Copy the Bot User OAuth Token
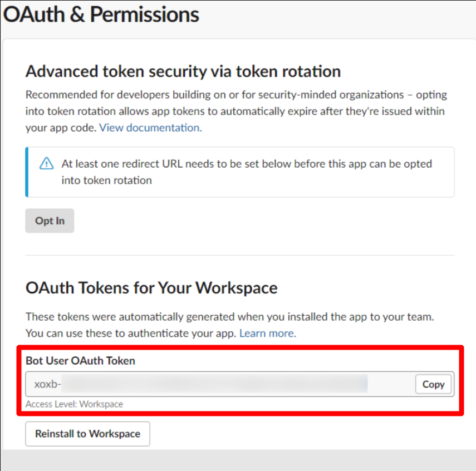 tap(433, 385)
